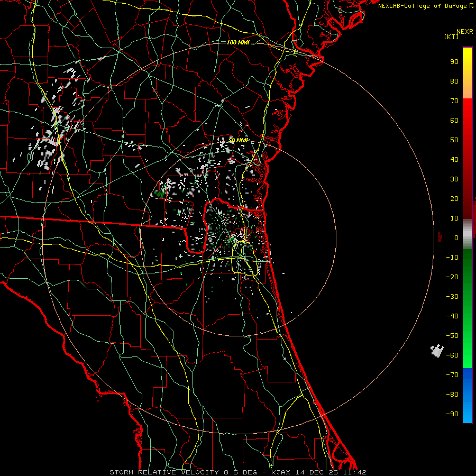Select the 50 NMI range ring label
Image resolution: width=476 pixels, height=476 pixels.
point(239,140)
